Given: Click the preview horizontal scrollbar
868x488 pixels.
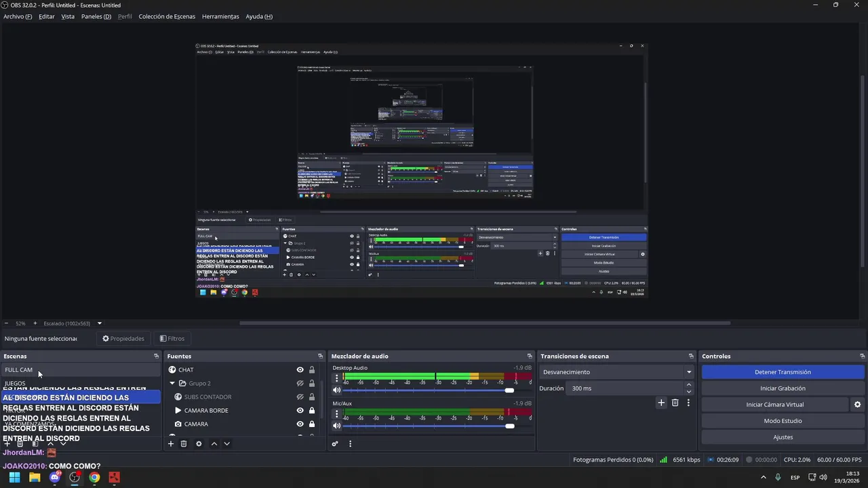Looking at the screenshot, I should click(485, 323).
